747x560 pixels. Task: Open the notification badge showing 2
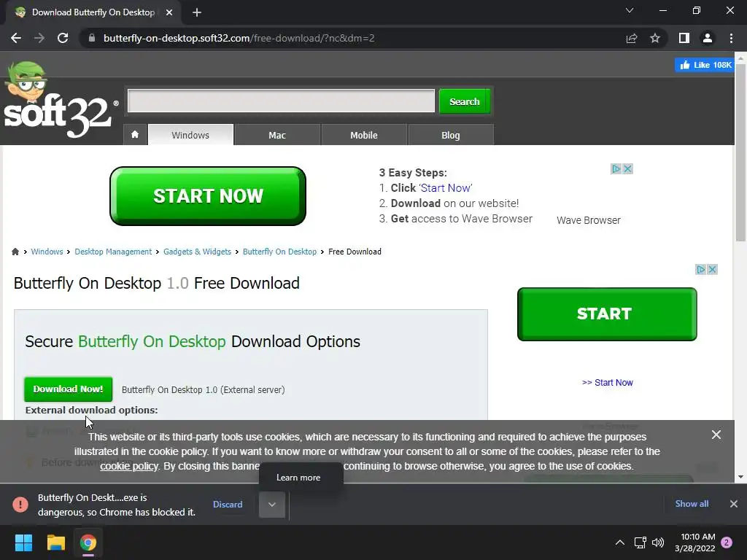727,542
